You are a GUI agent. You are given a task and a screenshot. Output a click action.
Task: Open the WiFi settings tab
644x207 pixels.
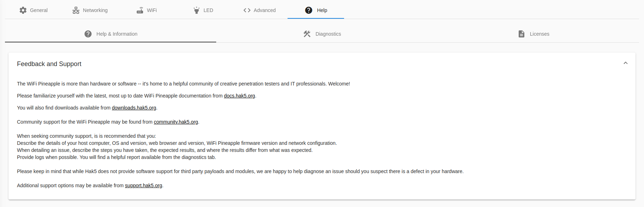point(147,10)
